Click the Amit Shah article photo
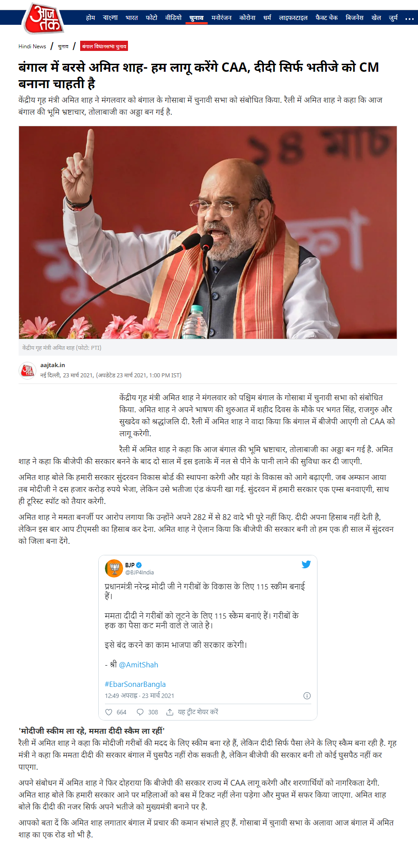418x868 pixels. click(x=208, y=232)
